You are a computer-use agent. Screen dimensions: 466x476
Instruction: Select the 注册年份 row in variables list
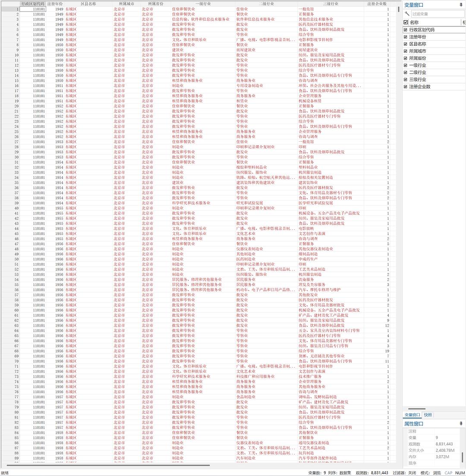(434, 37)
